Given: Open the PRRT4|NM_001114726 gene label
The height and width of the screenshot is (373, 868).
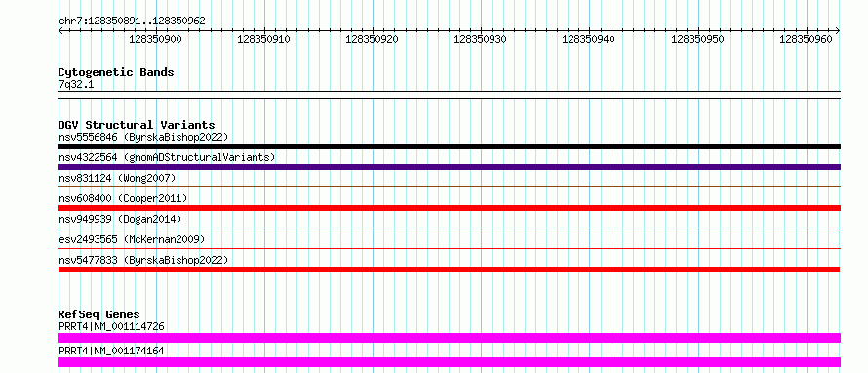Looking at the screenshot, I should click(111, 326).
